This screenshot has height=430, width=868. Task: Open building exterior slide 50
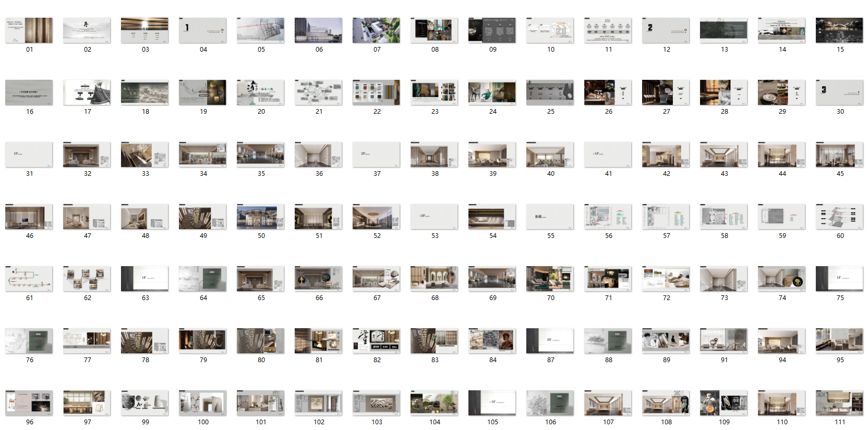coord(261,217)
